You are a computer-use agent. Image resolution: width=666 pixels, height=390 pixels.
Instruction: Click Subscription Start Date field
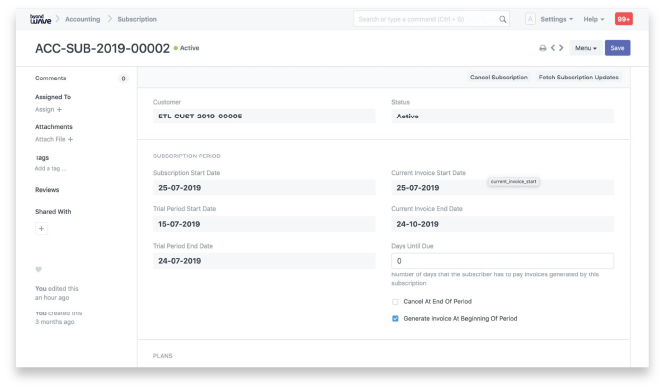[264, 188]
